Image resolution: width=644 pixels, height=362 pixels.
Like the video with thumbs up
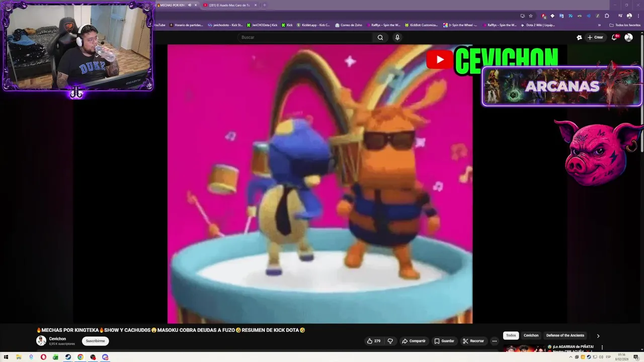(374, 341)
